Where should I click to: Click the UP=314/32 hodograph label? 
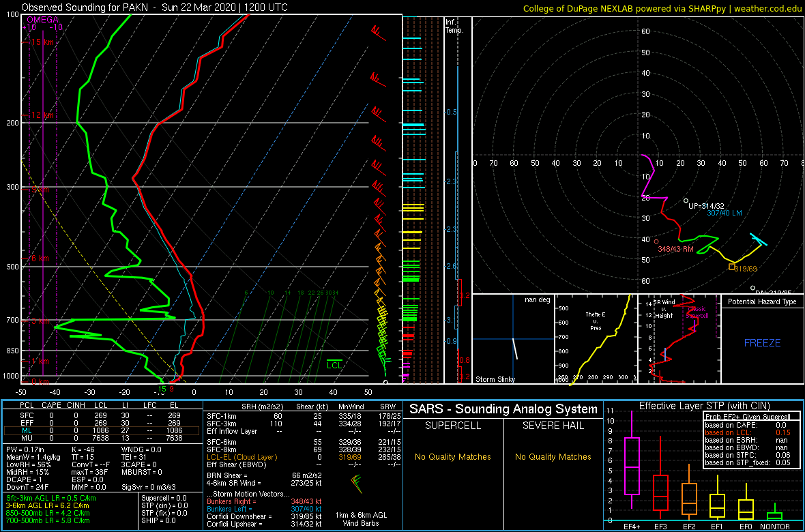[x=705, y=205]
